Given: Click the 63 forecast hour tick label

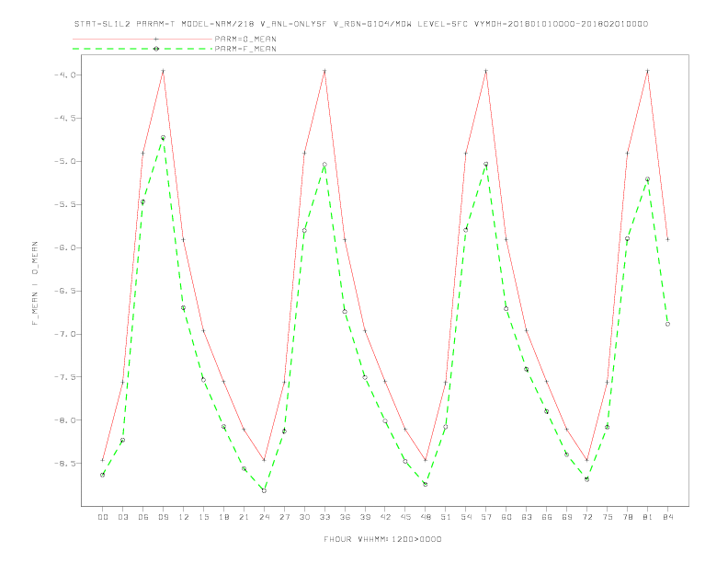Looking at the screenshot, I should pyautogui.click(x=527, y=517).
